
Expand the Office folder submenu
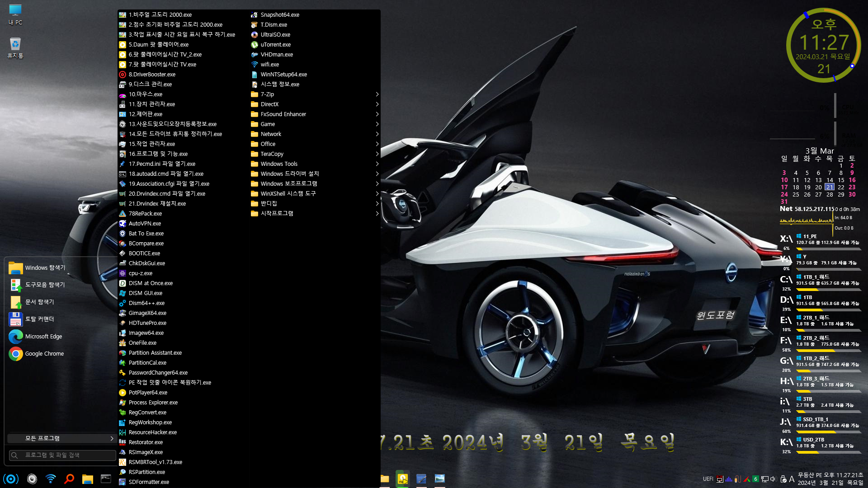point(315,144)
